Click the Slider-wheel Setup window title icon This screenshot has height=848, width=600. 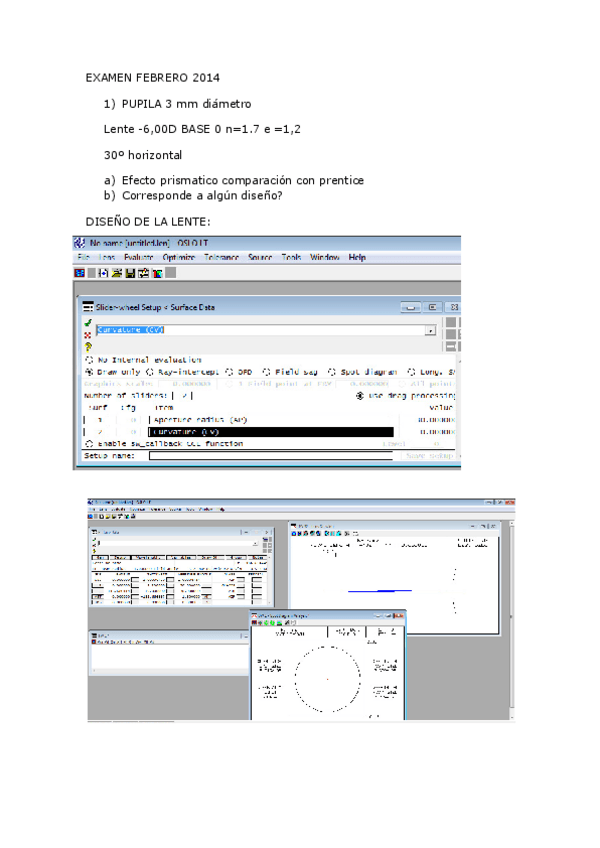[88, 307]
